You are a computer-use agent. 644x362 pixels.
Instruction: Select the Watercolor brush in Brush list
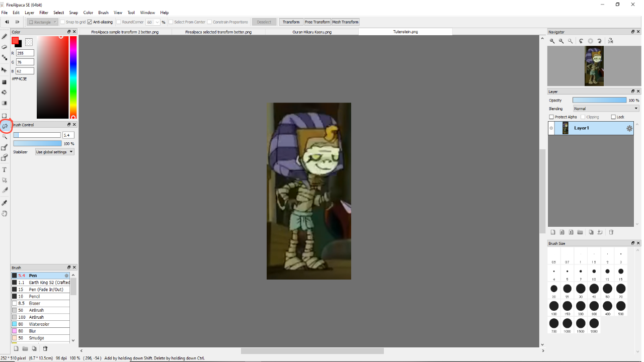click(x=41, y=324)
